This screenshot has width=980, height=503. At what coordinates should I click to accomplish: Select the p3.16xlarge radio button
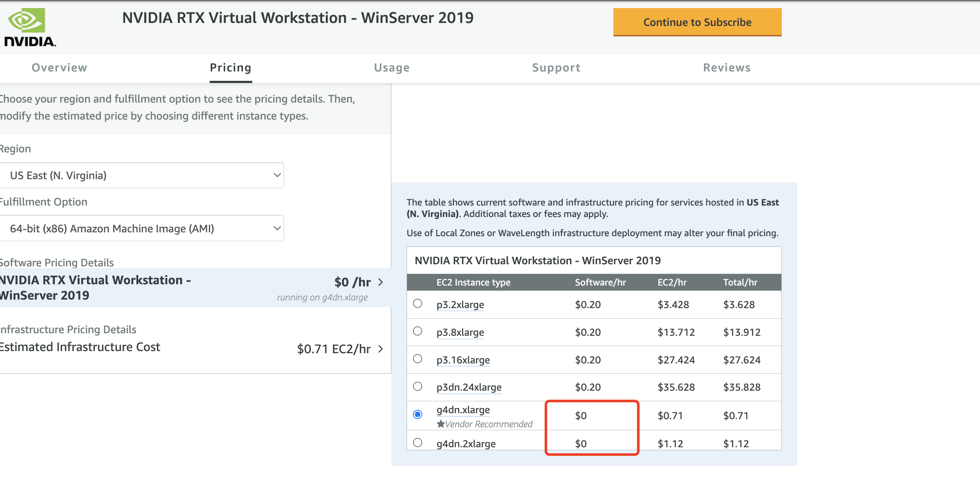click(x=418, y=359)
